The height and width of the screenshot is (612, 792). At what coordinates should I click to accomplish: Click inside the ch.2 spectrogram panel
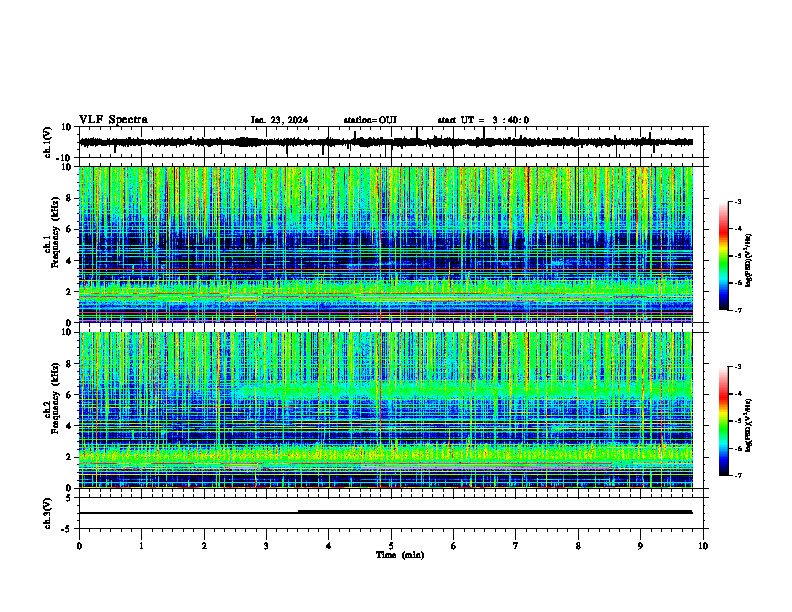[x=386, y=410]
